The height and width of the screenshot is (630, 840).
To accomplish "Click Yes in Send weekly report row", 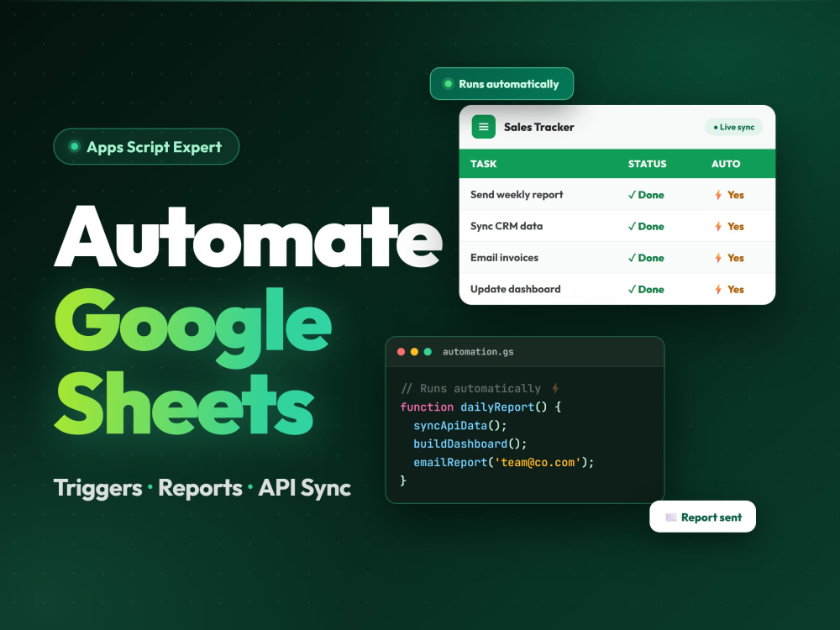I will click(x=736, y=195).
